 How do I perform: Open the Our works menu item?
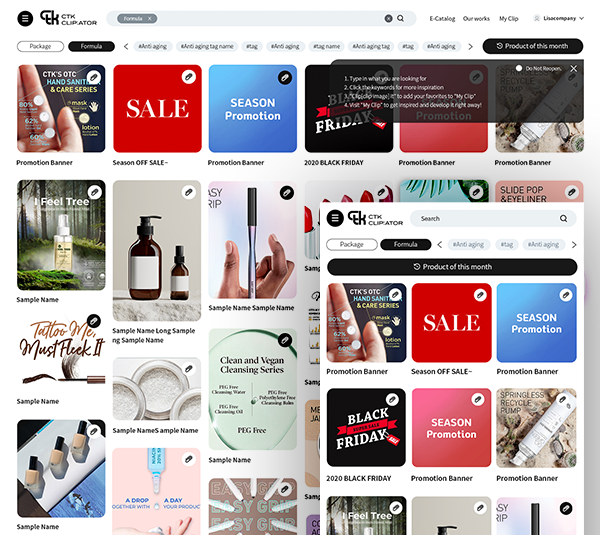tap(476, 18)
